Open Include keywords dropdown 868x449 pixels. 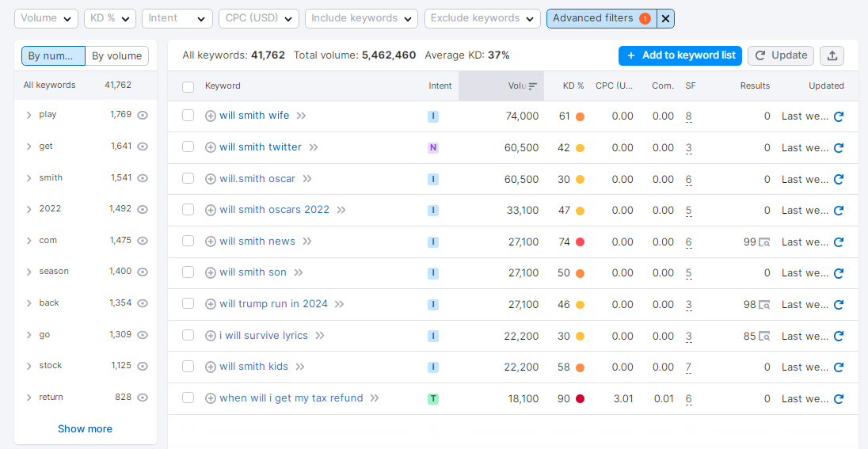[361, 18]
